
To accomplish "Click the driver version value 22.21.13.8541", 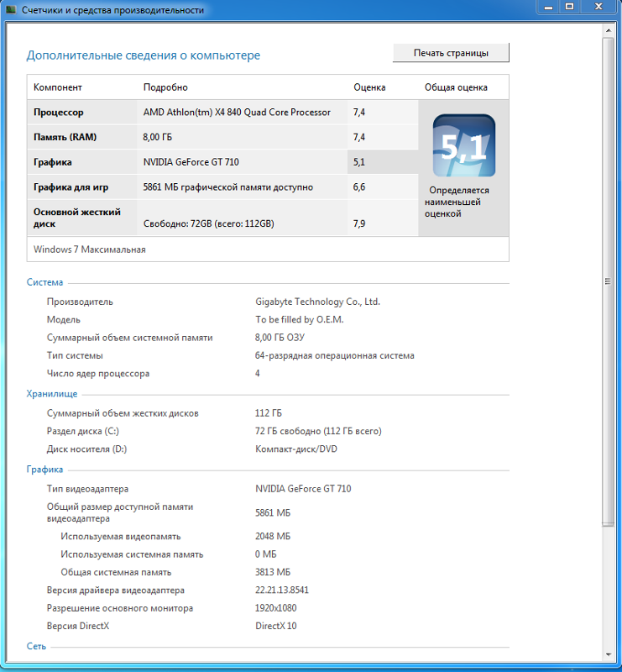I will click(282, 591).
